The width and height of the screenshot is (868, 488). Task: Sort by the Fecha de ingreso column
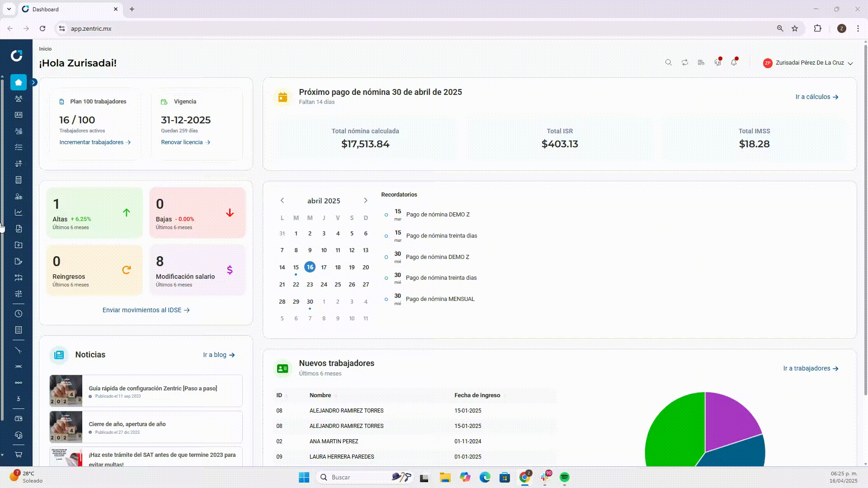(480, 395)
